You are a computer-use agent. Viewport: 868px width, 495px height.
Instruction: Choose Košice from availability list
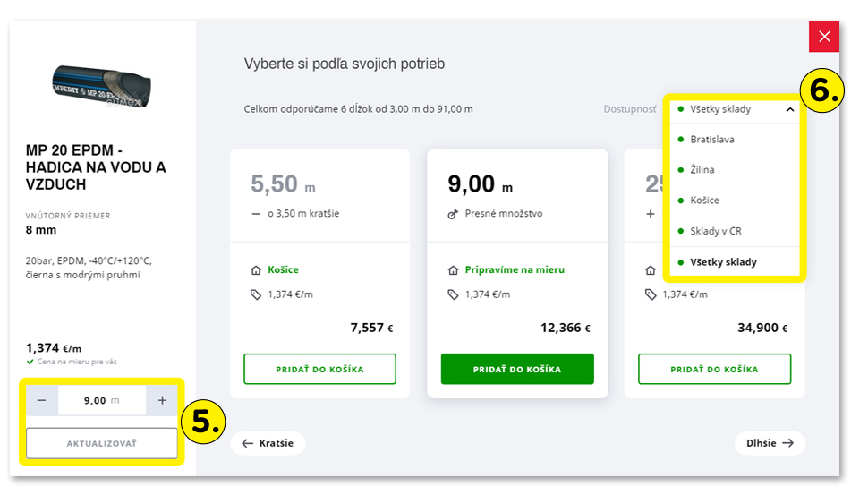coord(705,201)
